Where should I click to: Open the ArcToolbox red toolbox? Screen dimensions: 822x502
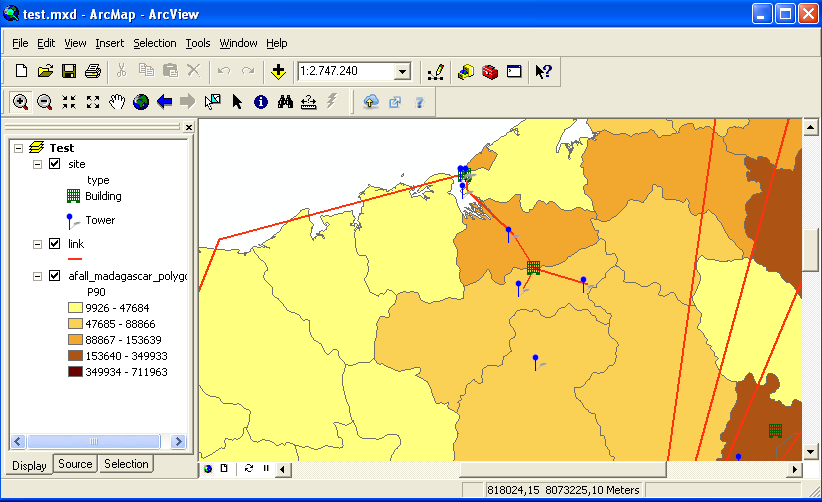489,71
